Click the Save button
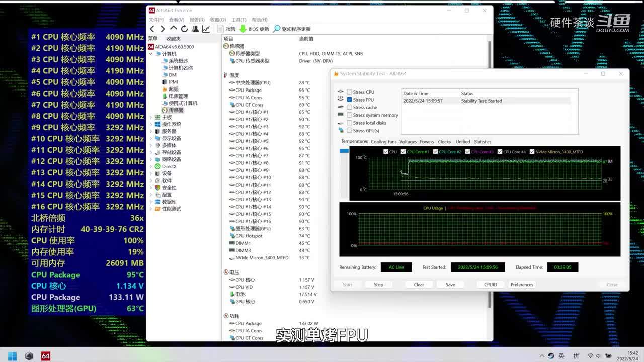Image resolution: width=644 pixels, height=362 pixels. 450,285
